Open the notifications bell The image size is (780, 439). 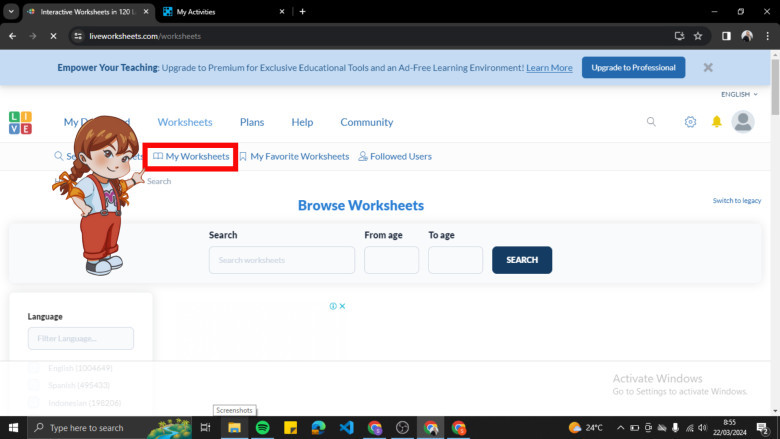click(716, 122)
